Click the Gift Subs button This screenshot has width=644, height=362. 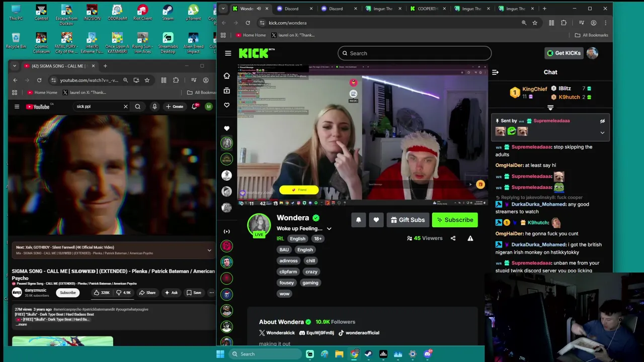[x=408, y=220]
